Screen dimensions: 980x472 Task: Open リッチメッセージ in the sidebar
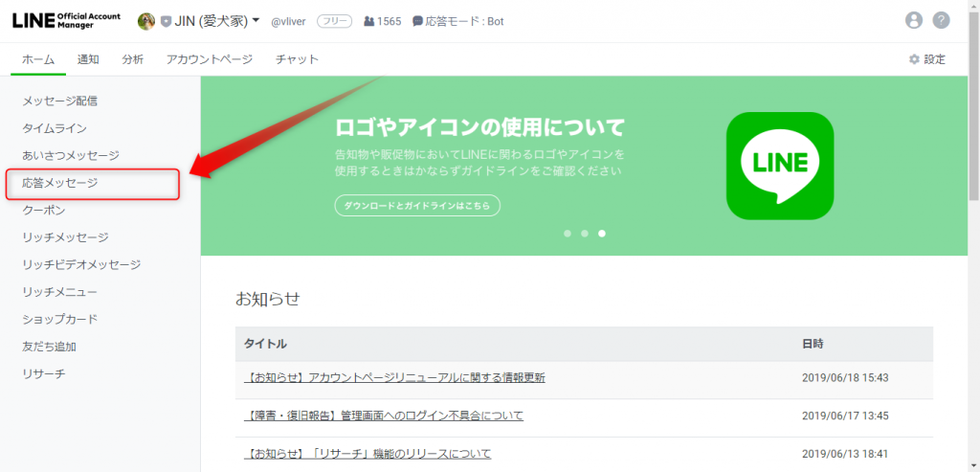pos(65,236)
